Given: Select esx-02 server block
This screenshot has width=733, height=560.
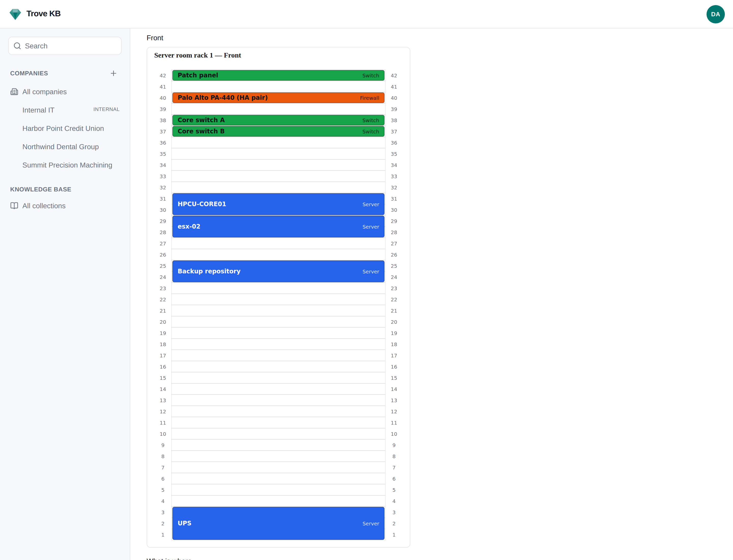Looking at the screenshot, I should click(278, 226).
